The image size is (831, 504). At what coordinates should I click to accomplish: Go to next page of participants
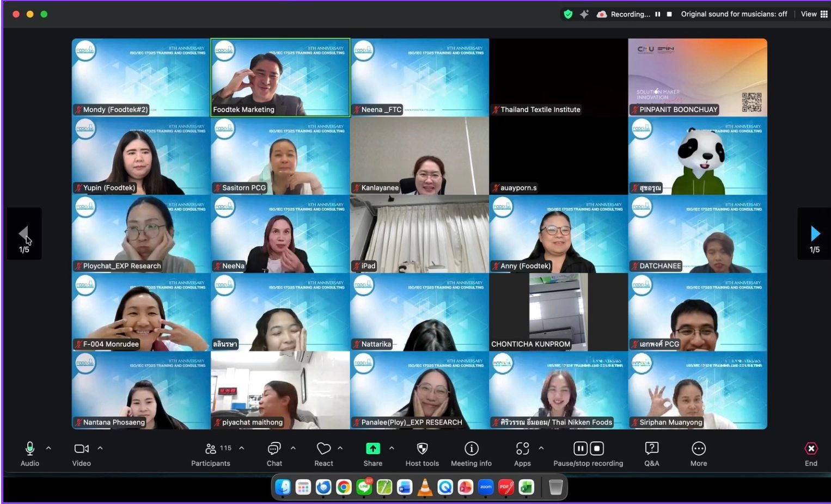point(815,234)
